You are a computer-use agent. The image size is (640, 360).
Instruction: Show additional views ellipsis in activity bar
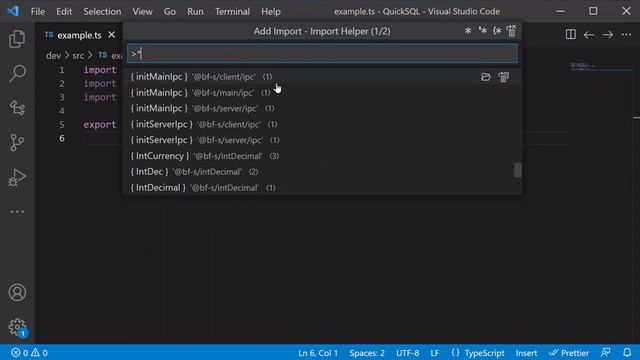17,211
